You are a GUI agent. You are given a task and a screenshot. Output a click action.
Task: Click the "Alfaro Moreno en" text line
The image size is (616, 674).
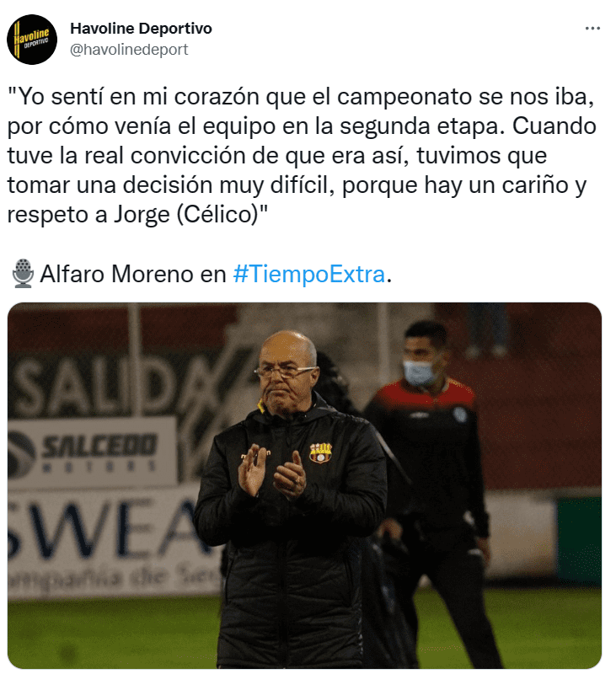point(133,274)
